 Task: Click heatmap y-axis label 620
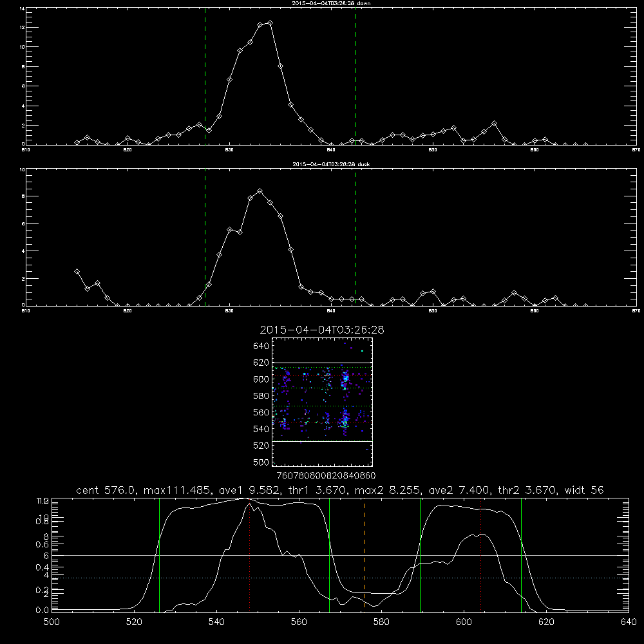pyautogui.click(x=261, y=363)
